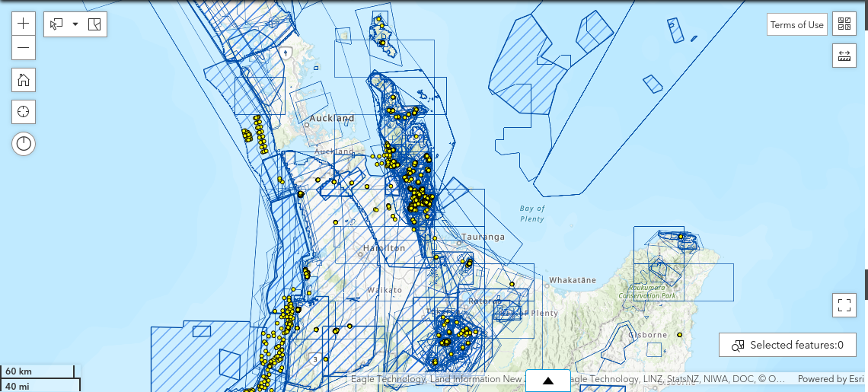Zoom in on the map
Viewport: 868px width, 392px height.
[x=24, y=24]
